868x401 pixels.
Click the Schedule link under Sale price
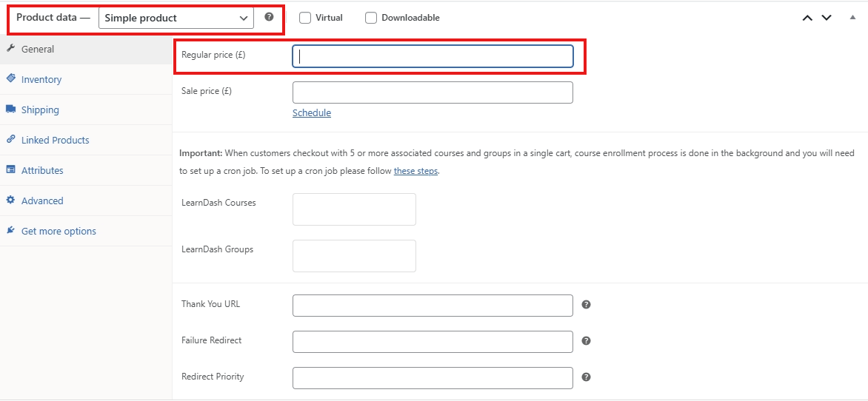(x=312, y=113)
